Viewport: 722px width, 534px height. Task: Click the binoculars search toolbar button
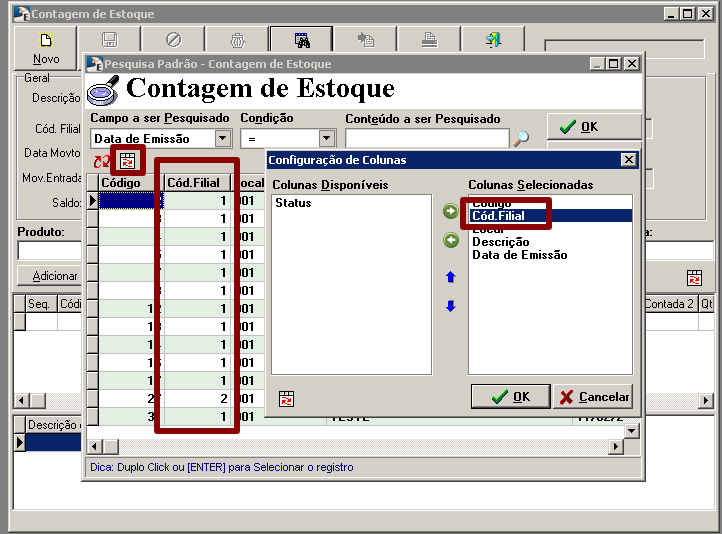coord(301,41)
